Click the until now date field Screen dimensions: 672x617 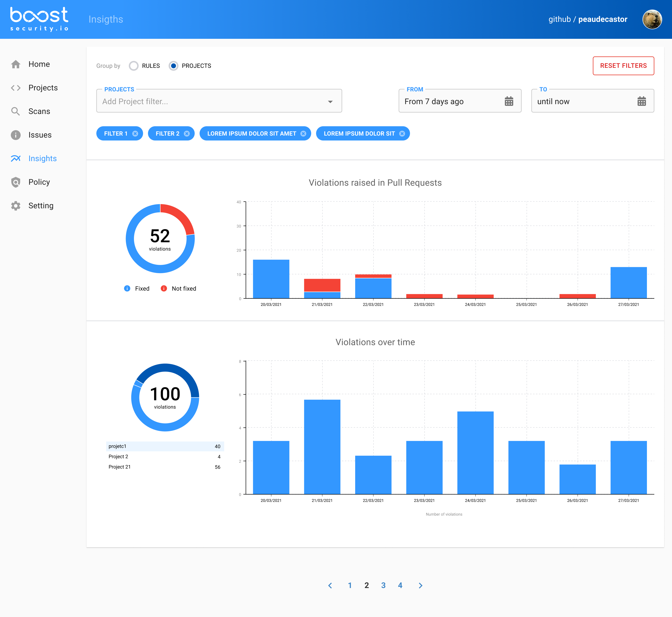592,101
